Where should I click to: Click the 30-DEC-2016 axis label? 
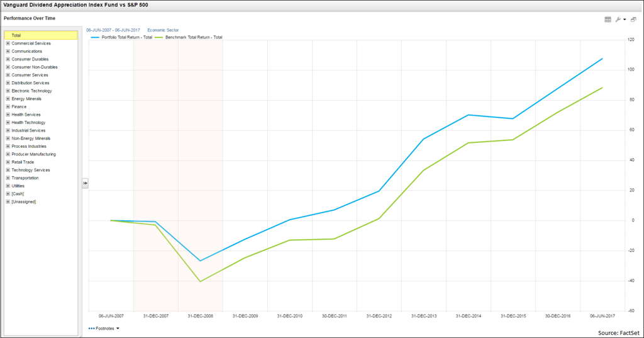(558, 316)
